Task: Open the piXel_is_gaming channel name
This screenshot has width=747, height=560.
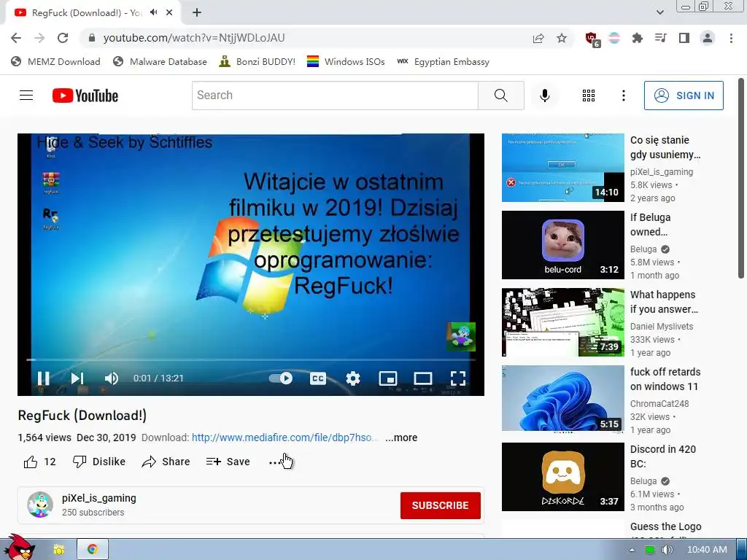Action: coord(99,498)
